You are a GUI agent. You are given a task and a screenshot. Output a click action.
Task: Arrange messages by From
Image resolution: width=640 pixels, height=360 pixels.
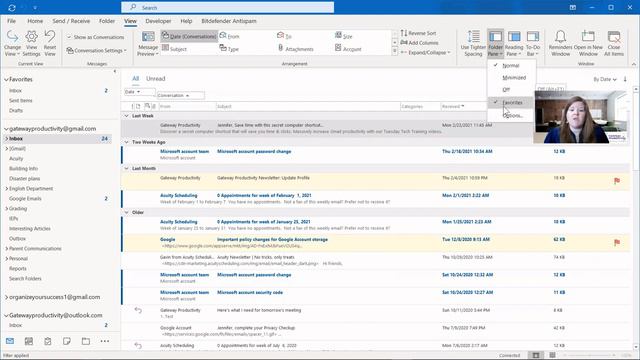[x=229, y=36]
